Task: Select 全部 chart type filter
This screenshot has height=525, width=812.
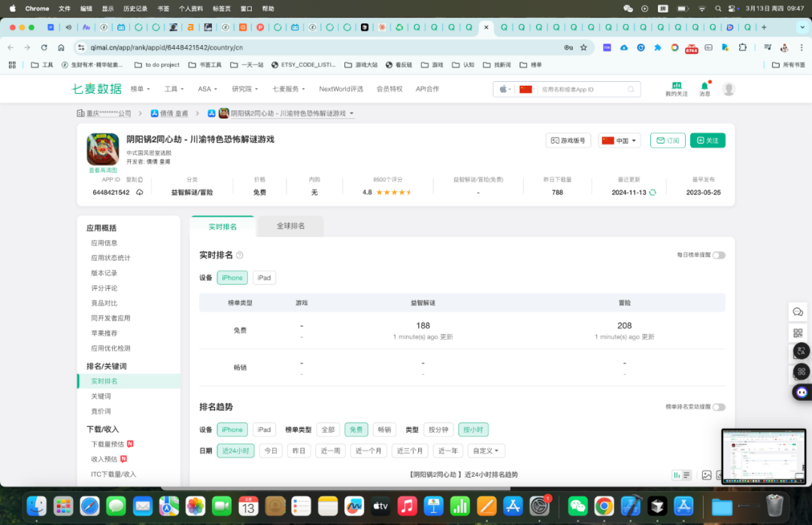Action: [328, 429]
